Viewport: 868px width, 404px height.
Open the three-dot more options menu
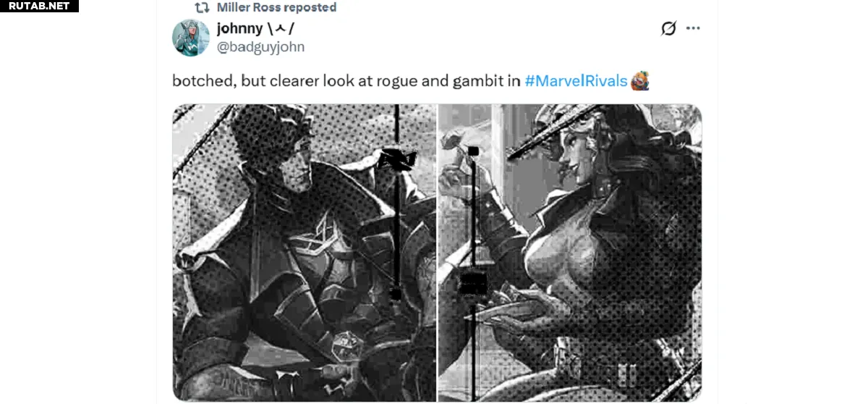pyautogui.click(x=693, y=28)
